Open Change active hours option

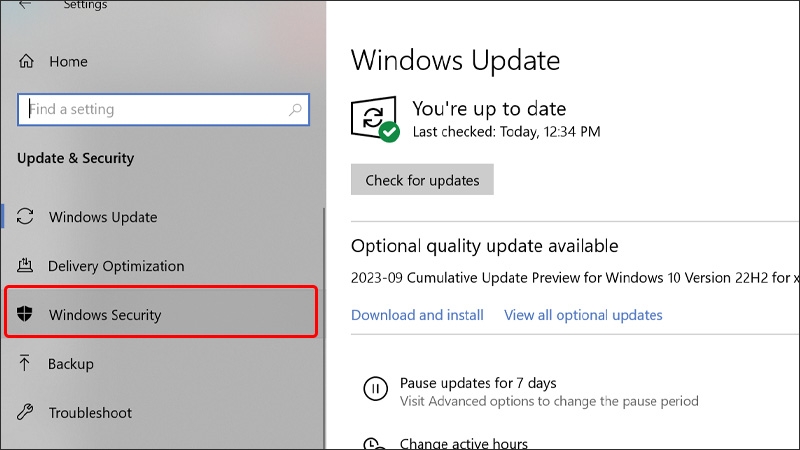(463, 443)
